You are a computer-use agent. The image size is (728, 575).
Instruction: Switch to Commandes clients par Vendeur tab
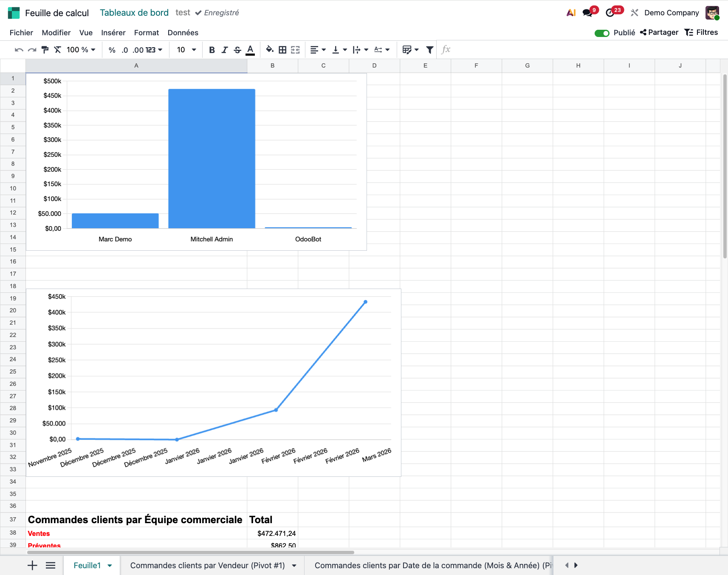207,565
